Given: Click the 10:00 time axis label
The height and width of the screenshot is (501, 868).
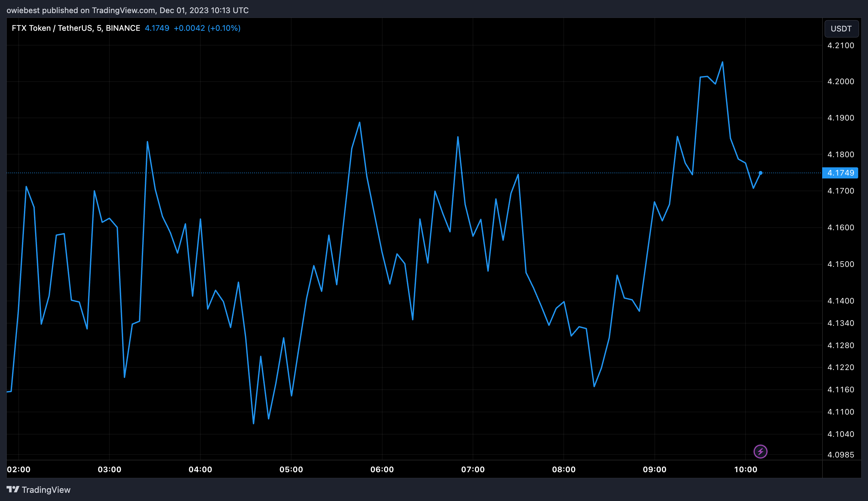Looking at the screenshot, I should click(745, 469).
